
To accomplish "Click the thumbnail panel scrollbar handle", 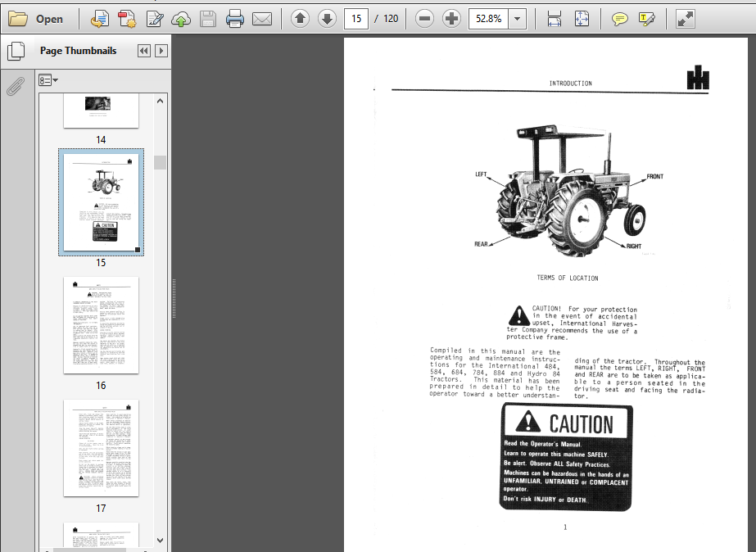I will (x=160, y=162).
